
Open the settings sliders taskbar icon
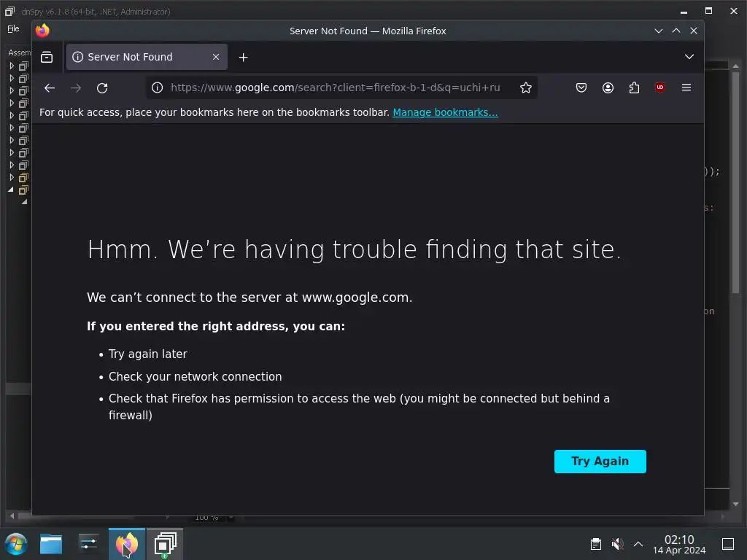pos(88,543)
